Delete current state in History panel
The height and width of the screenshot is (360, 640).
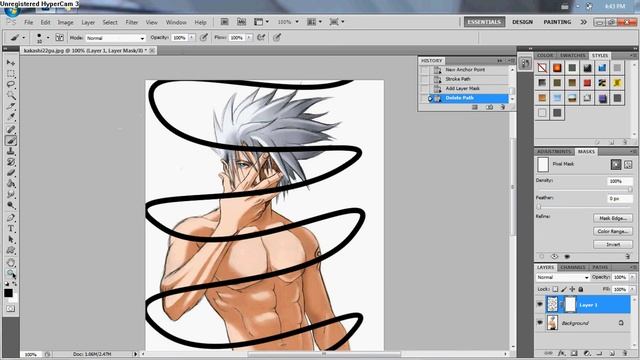502,107
